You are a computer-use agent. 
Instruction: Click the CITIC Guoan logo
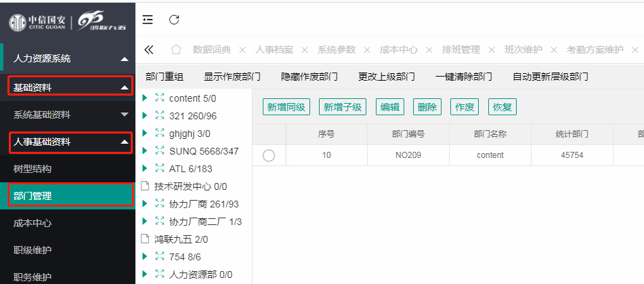pyautogui.click(x=37, y=22)
